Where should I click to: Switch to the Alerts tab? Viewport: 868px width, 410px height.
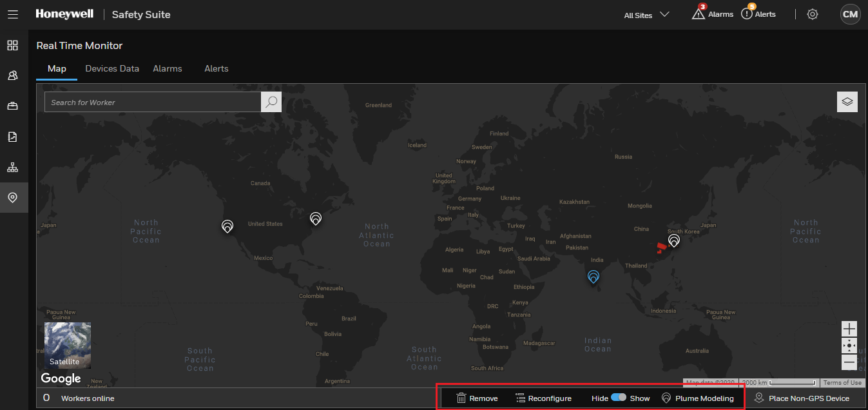coord(217,68)
